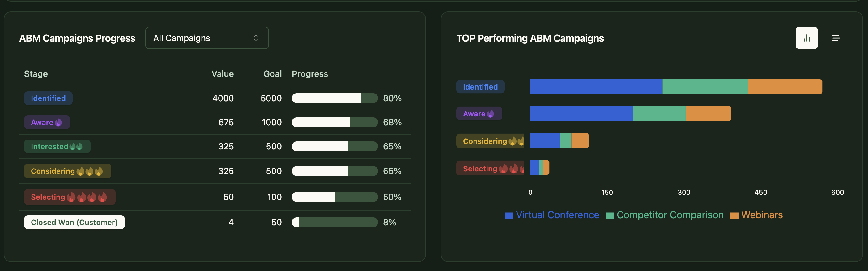The image size is (868, 271).
Task: Click the Aware stage badge in table
Action: 47,122
